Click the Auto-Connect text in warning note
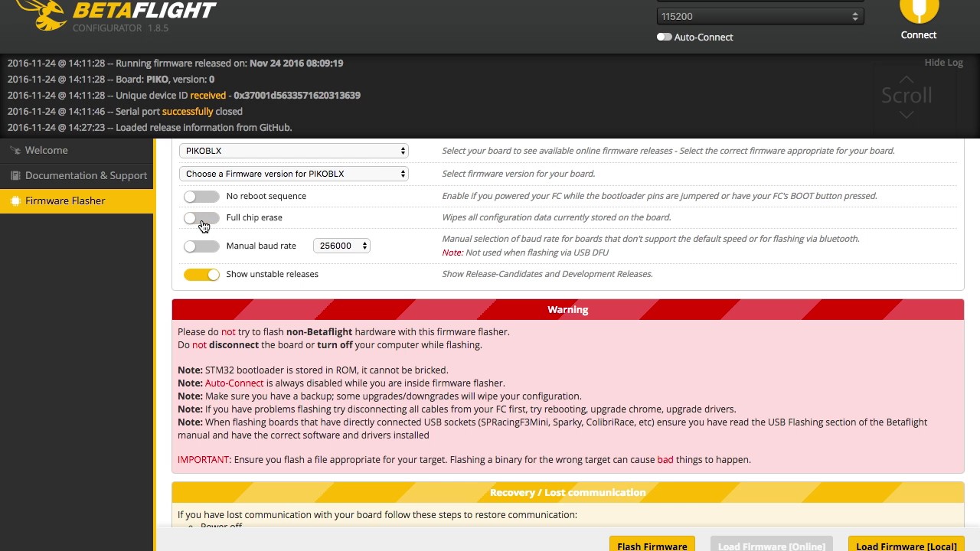Viewport: 980px width, 551px height. point(234,383)
